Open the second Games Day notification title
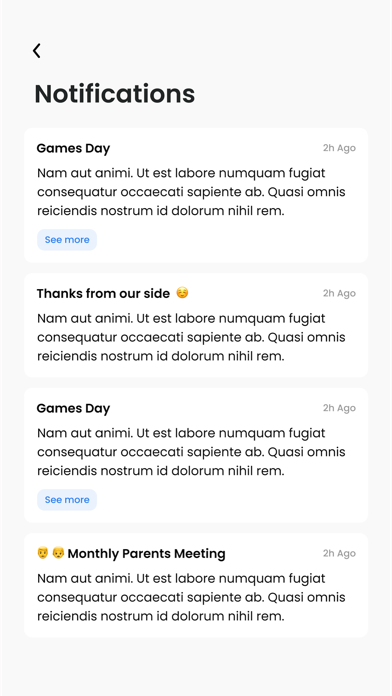This screenshot has width=392, height=696. tap(73, 409)
